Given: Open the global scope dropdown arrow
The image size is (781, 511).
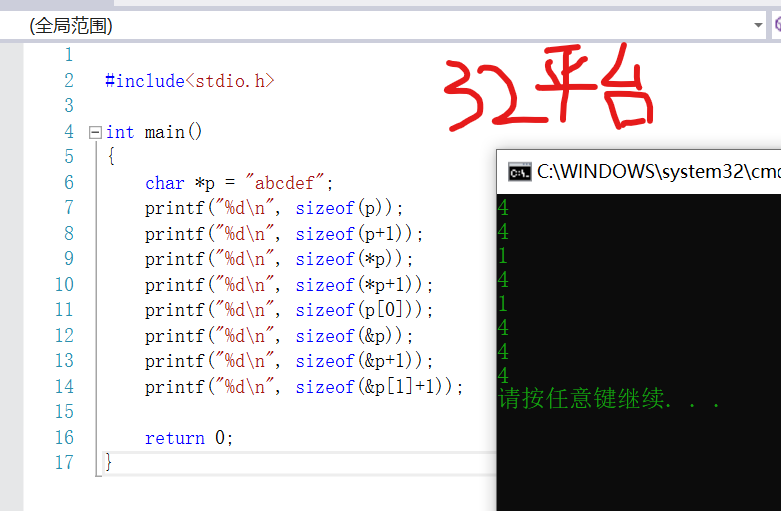Looking at the screenshot, I should tap(758, 25).
